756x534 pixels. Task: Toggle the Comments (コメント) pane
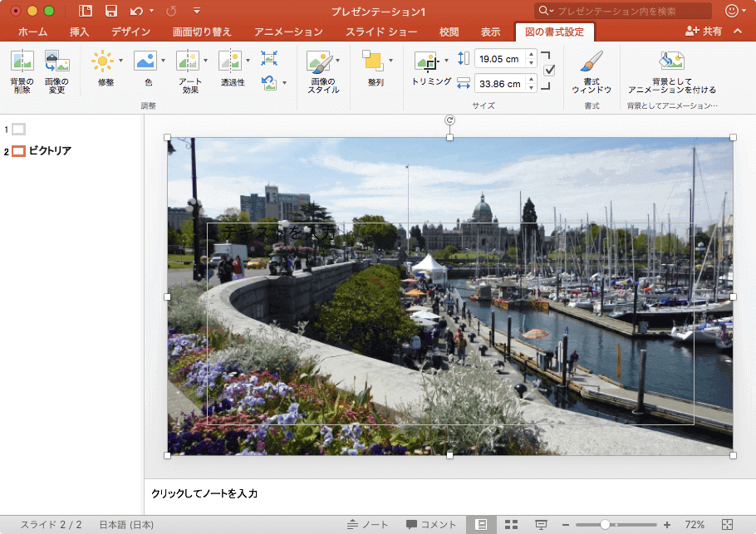click(x=431, y=524)
